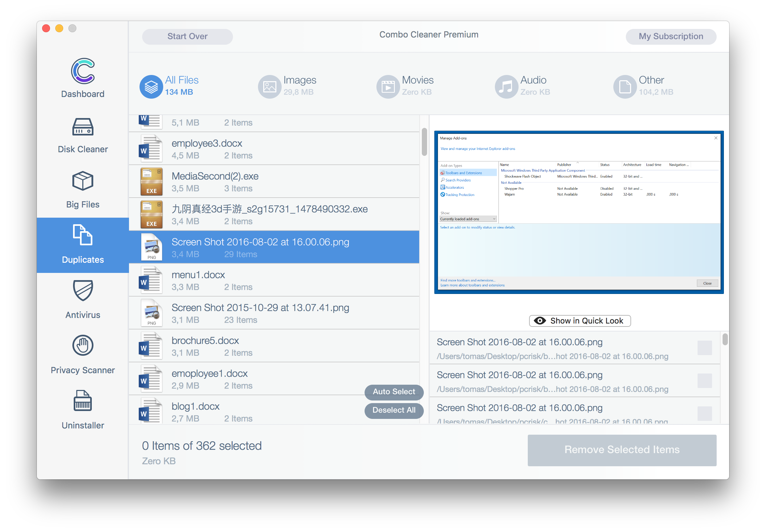Click the Combo Cleaner Premium title
Image resolution: width=766 pixels, height=532 pixels.
[429, 35]
